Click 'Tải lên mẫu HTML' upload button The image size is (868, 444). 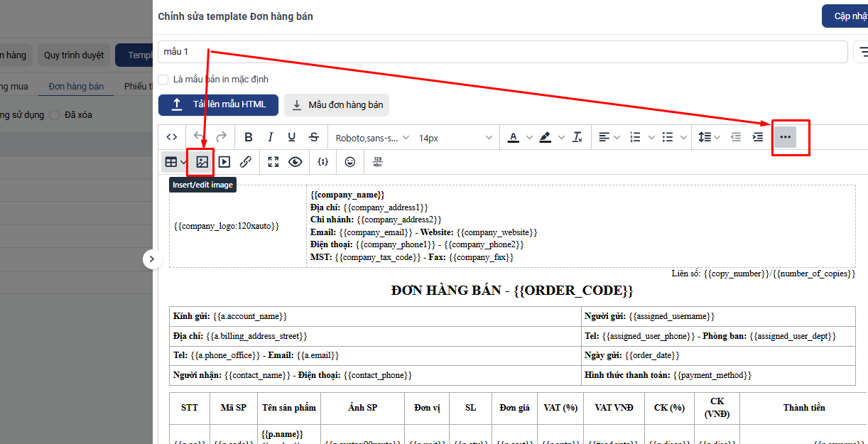tap(218, 104)
